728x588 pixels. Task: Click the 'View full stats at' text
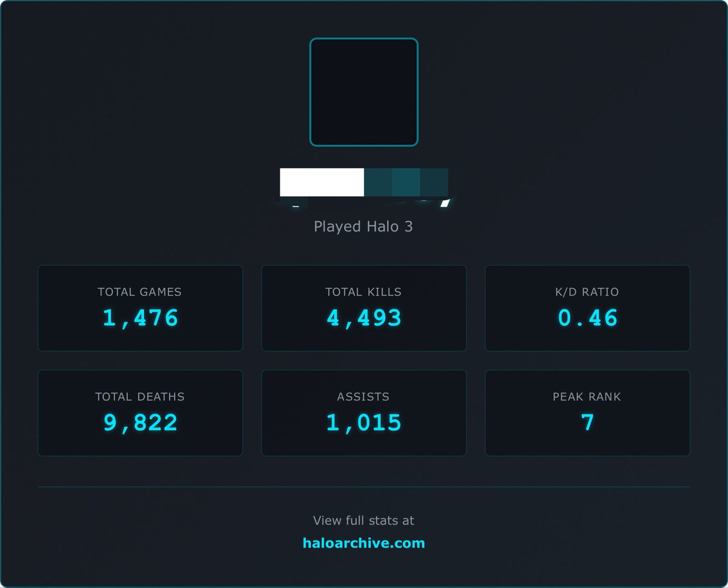363,521
